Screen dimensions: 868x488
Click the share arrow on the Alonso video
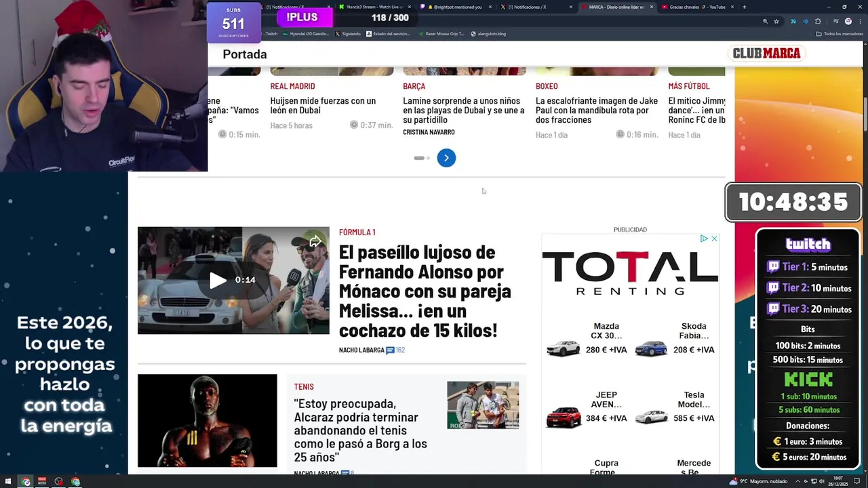[x=315, y=242]
